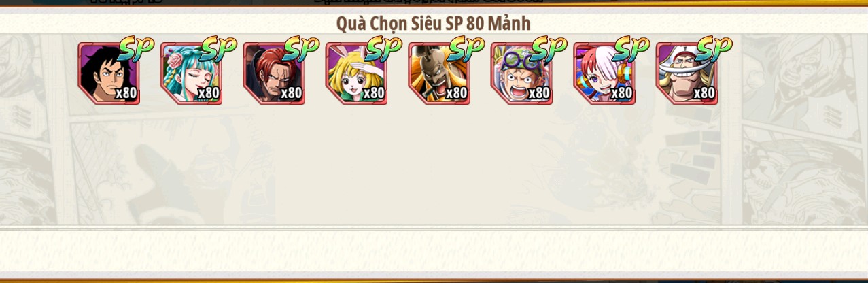Viewport: 868px width, 283px height.
Task: Click the SP badge above Carrot portrait
Action: pos(383,49)
